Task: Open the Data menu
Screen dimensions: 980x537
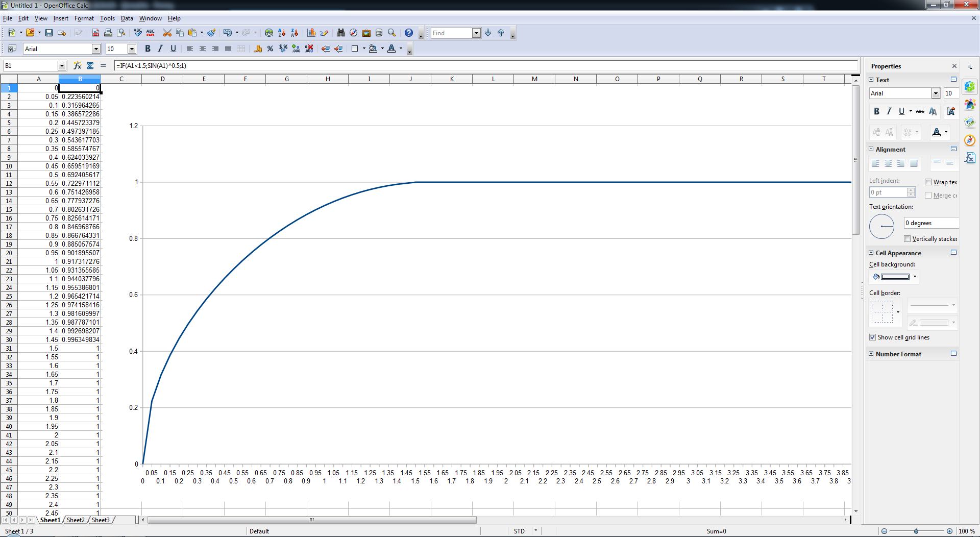Action: coord(127,18)
